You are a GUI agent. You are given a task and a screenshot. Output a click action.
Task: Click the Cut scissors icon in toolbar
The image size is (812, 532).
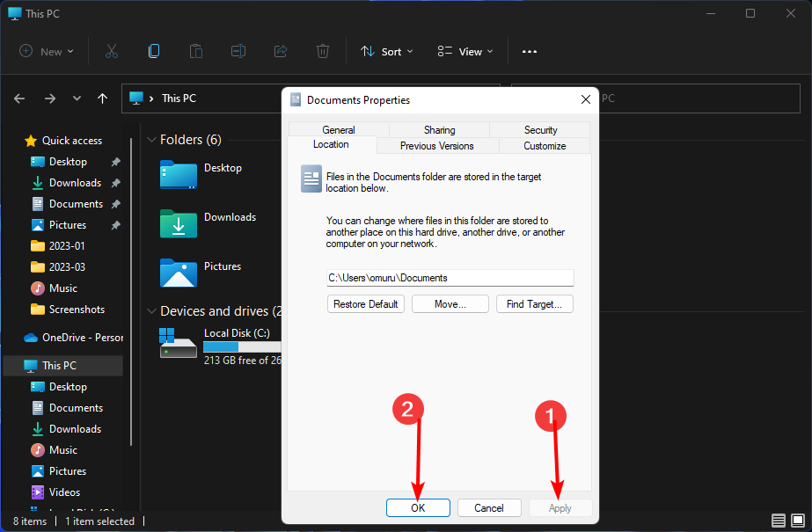112,51
